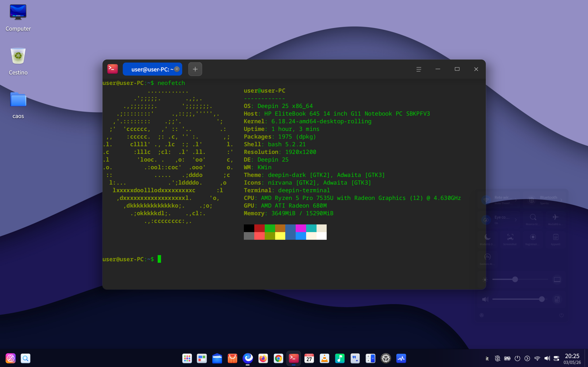
Task: Open Ricerca Globale search tile in quick panel
Action: click(533, 219)
